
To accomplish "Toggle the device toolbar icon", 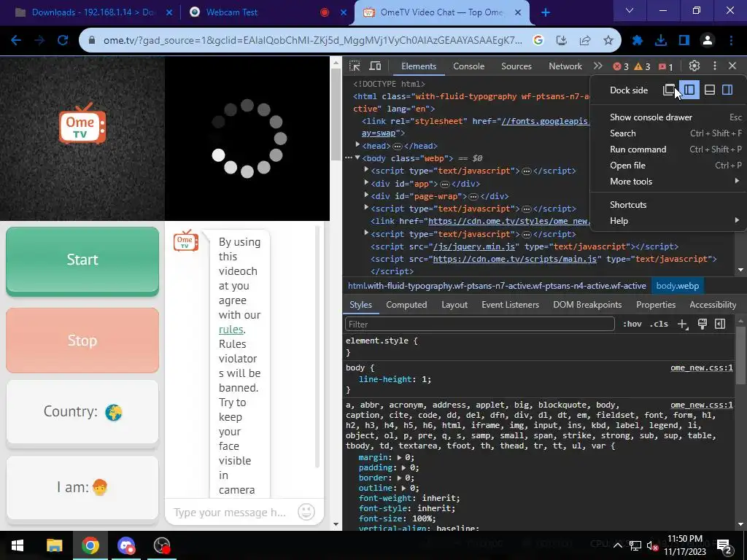I will tap(375, 66).
